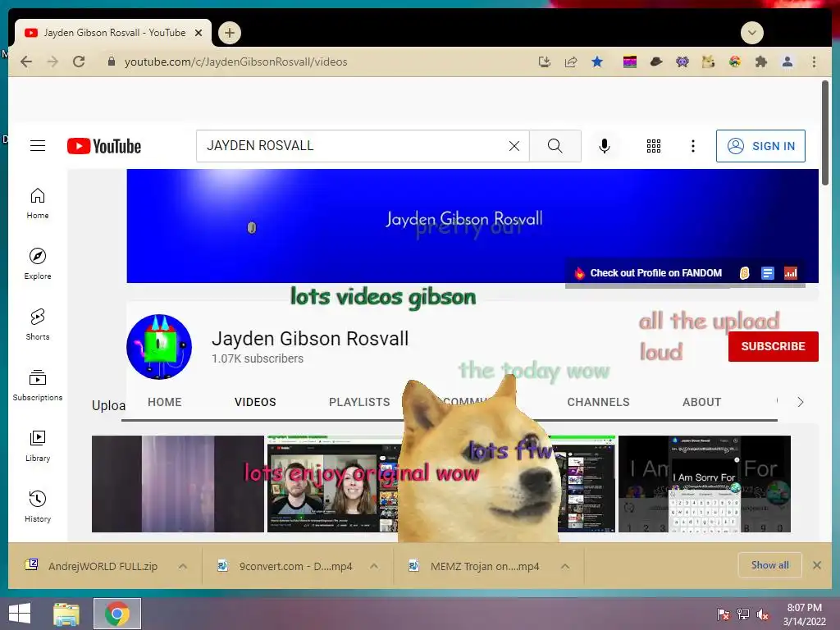Bookmark this page with the star icon
Viewport: 840px width, 630px height.
click(x=597, y=62)
